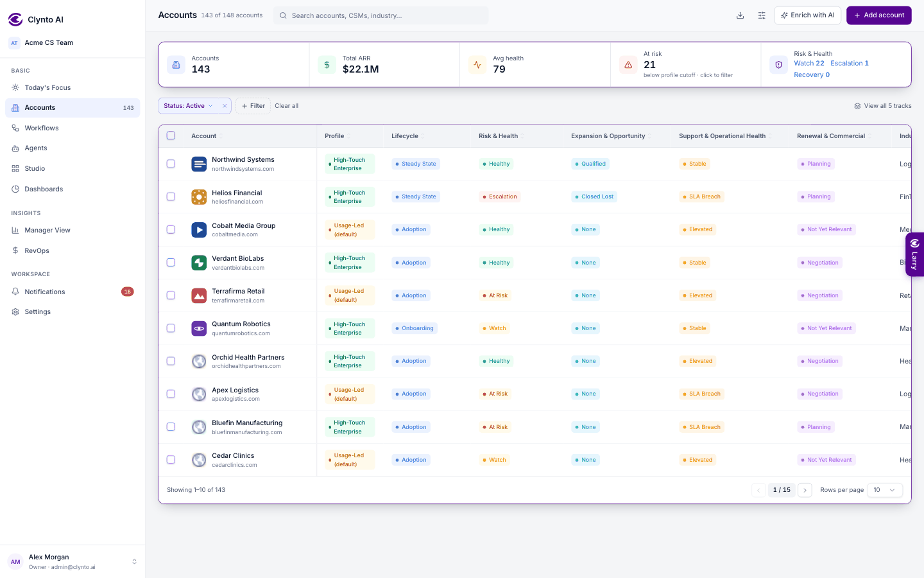Tick the Terrafirma Retail row checkbox

171,295
